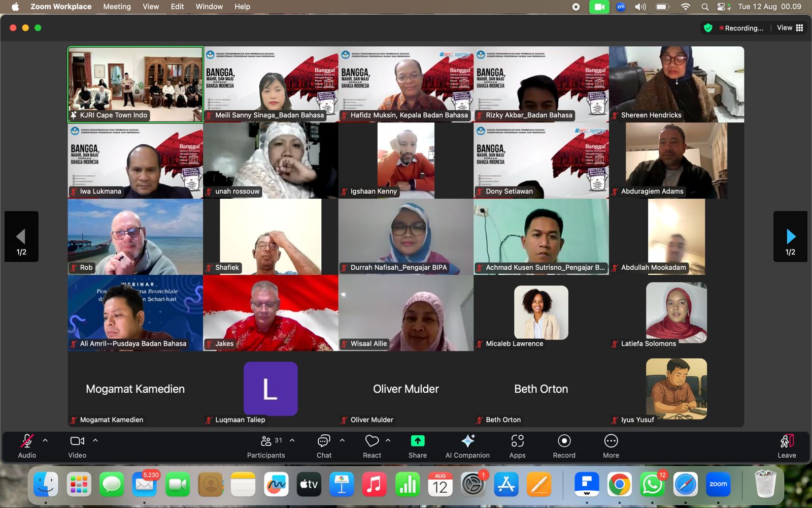
Task: Expand the arrow beside Participants count
Action: point(292,440)
